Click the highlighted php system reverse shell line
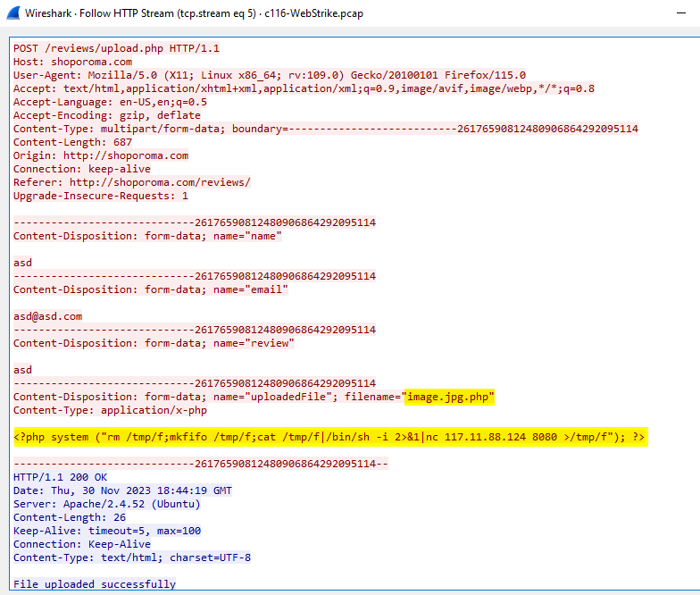Viewport: 700px width, 595px height. [x=330, y=437]
